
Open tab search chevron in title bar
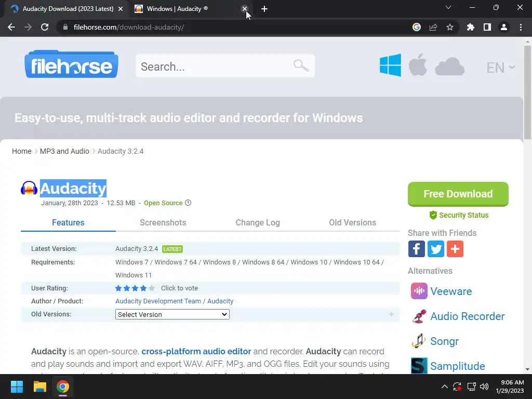point(448,7)
